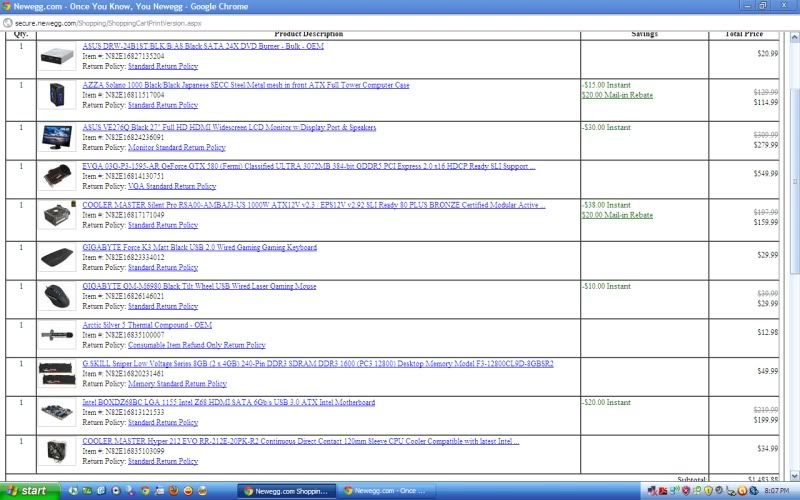The width and height of the screenshot is (800, 500).
Task: Open the ASUS DRW-24B1ST DVD Burner link
Action: click(x=203, y=46)
